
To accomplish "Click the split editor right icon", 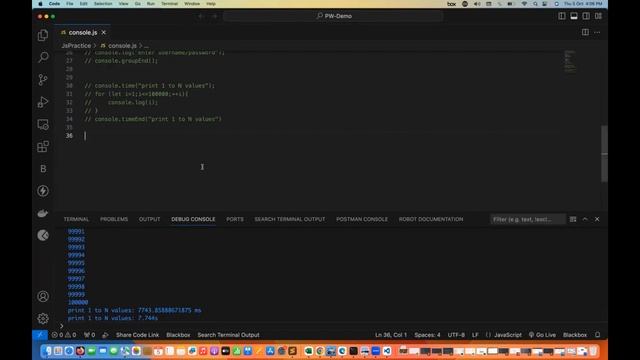I will point(585,32).
